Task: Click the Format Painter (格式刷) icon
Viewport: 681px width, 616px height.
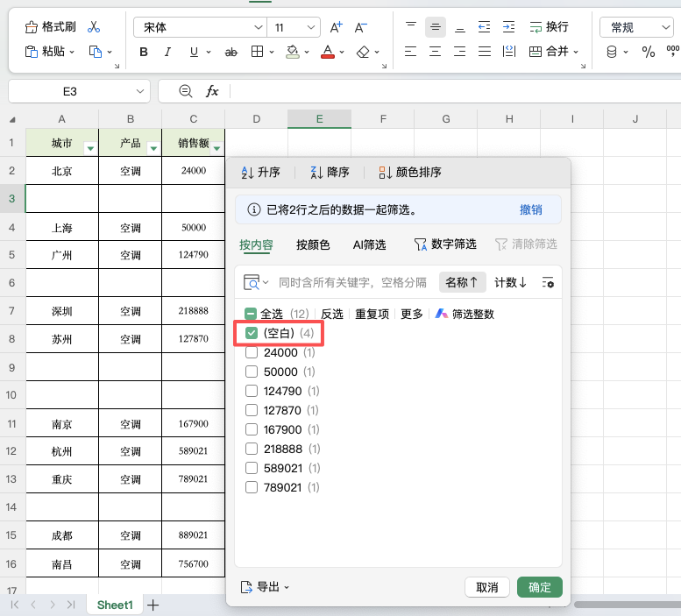Action: click(32, 27)
